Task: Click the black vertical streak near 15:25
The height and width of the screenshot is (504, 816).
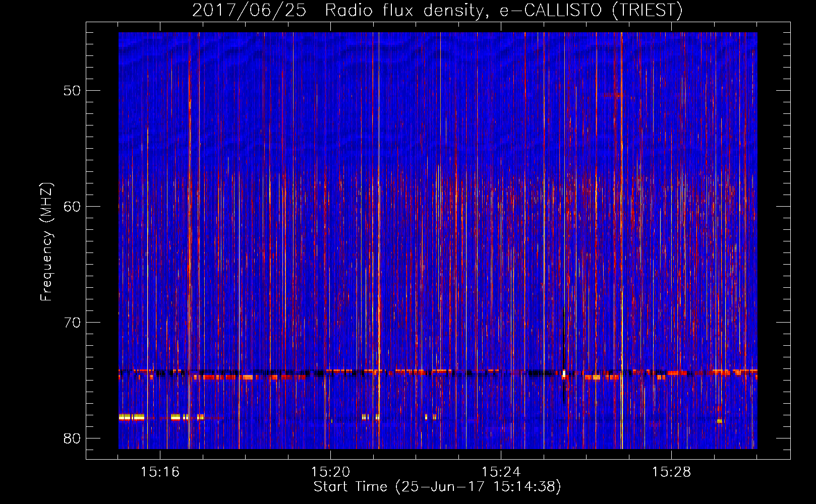Action: 564,355
